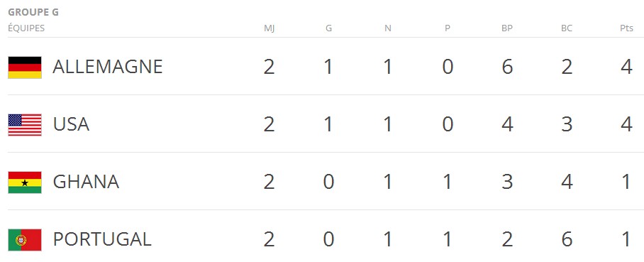Click the Germany flag icon
Image resolution: width=644 pixels, height=262 pixels.
tap(25, 67)
